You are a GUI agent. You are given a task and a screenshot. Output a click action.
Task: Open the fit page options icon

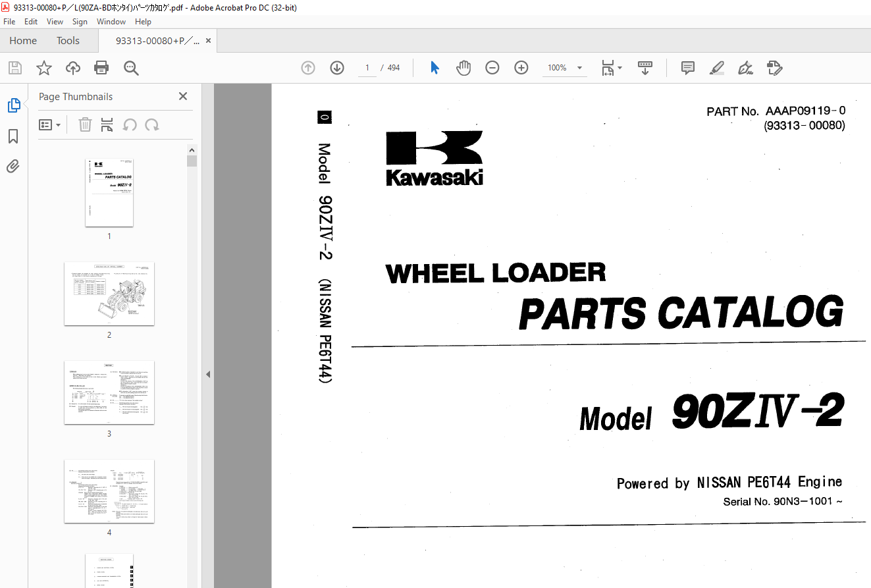[x=608, y=68]
